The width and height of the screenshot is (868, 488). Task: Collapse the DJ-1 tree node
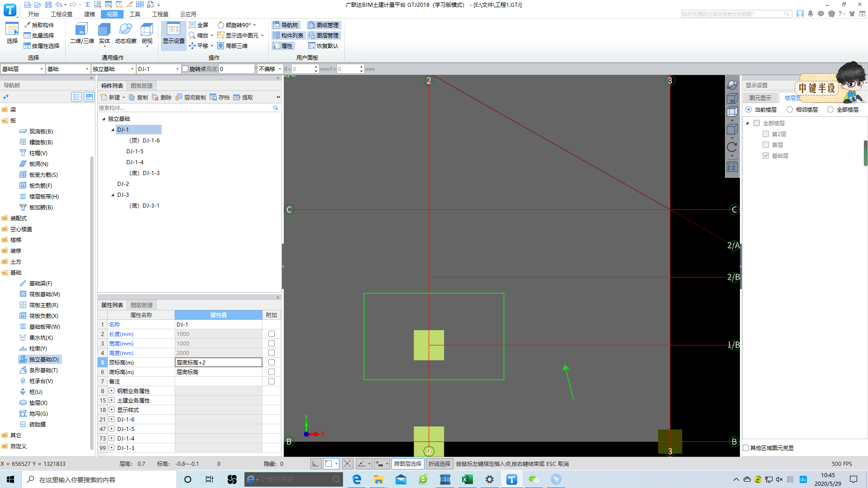click(x=113, y=130)
